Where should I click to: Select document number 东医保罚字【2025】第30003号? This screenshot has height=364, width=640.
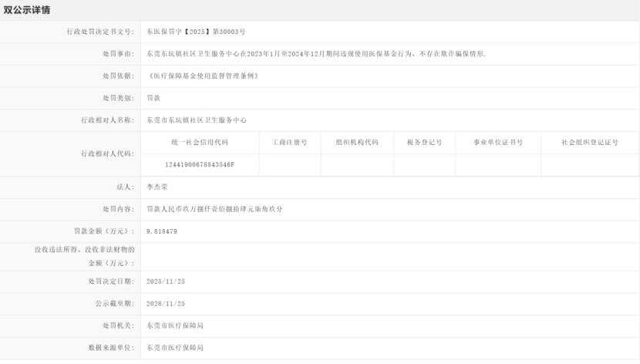click(x=195, y=32)
